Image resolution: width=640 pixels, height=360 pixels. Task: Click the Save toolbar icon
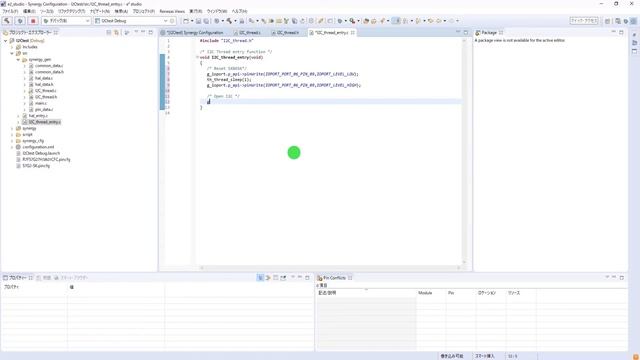pyautogui.click(x=198, y=20)
